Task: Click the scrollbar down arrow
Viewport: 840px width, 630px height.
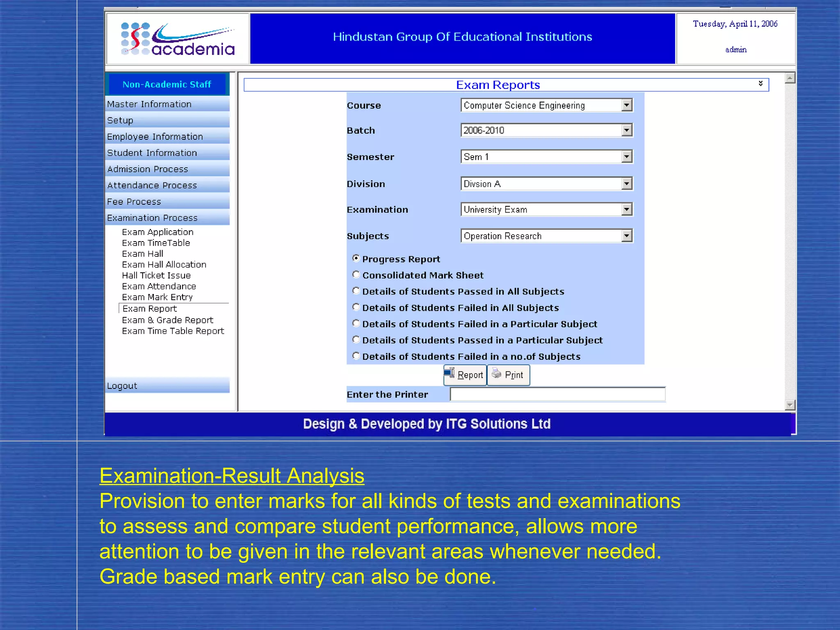Action: pyautogui.click(x=790, y=405)
